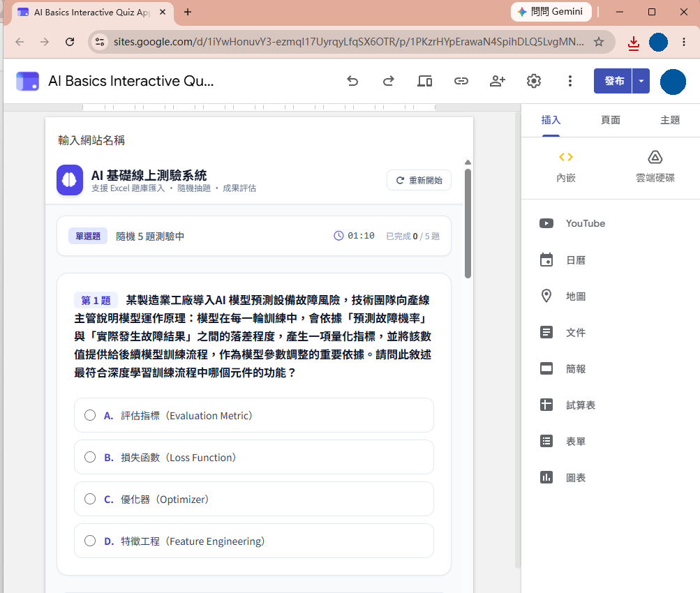Reload the browser page
This screenshot has width=700, height=593.
(70, 42)
